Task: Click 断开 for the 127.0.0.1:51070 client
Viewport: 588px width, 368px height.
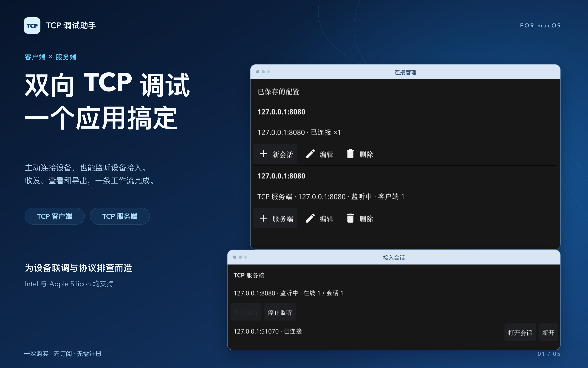Action: coord(548,332)
